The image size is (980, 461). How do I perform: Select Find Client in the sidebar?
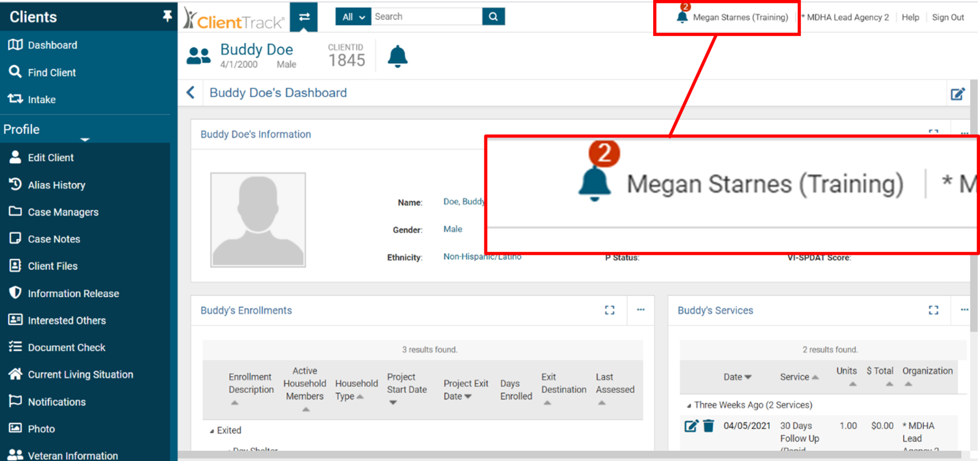click(x=52, y=73)
